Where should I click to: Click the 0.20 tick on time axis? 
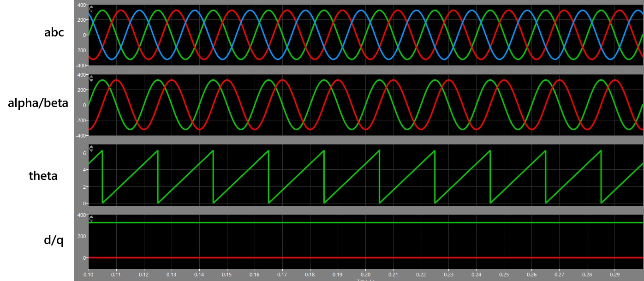pos(365,274)
